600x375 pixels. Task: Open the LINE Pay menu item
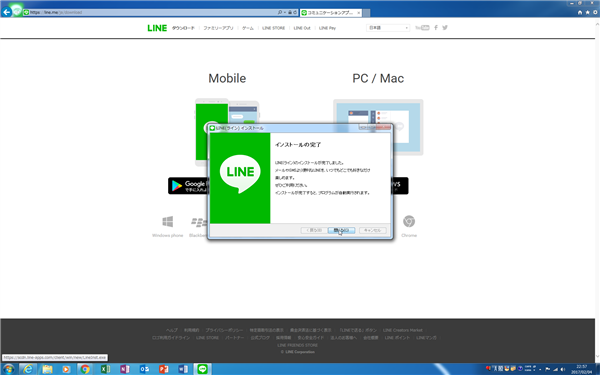[327, 28]
